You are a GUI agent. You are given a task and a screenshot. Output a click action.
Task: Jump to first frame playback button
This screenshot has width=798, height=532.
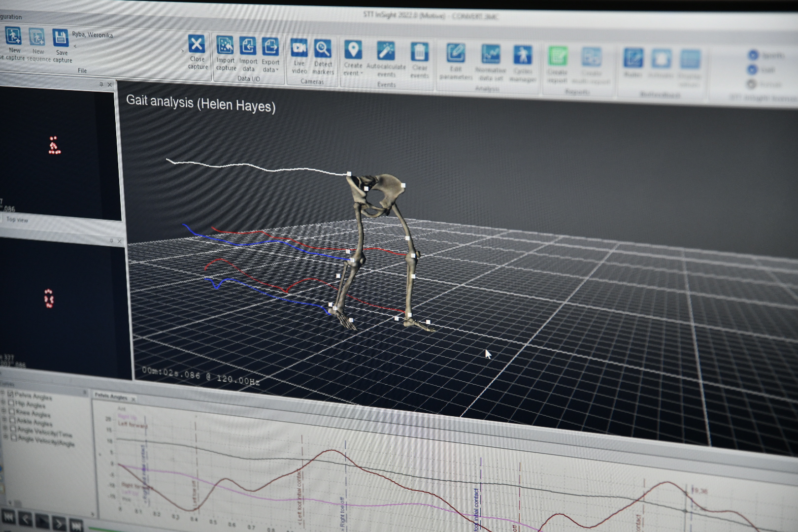(8, 517)
